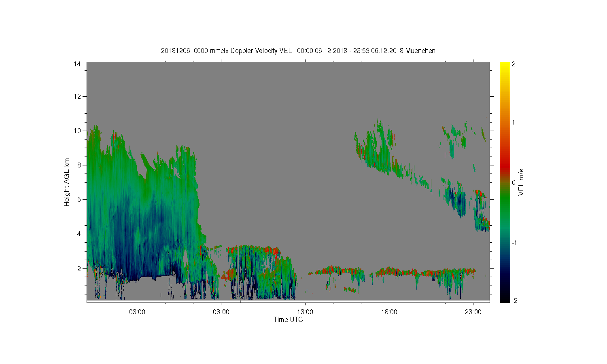This screenshot has height=364, width=607.
Task: Click the height tick label 10
Action: [x=77, y=131]
